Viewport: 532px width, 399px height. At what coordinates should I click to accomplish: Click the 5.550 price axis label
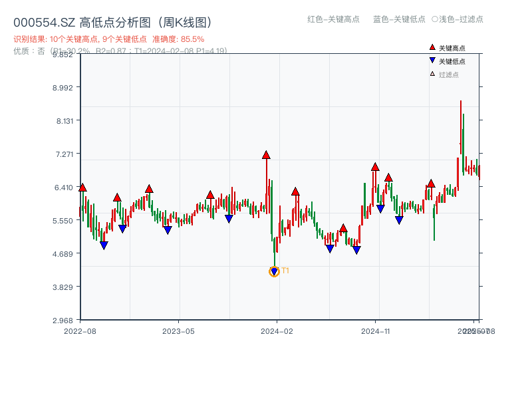pos(63,221)
